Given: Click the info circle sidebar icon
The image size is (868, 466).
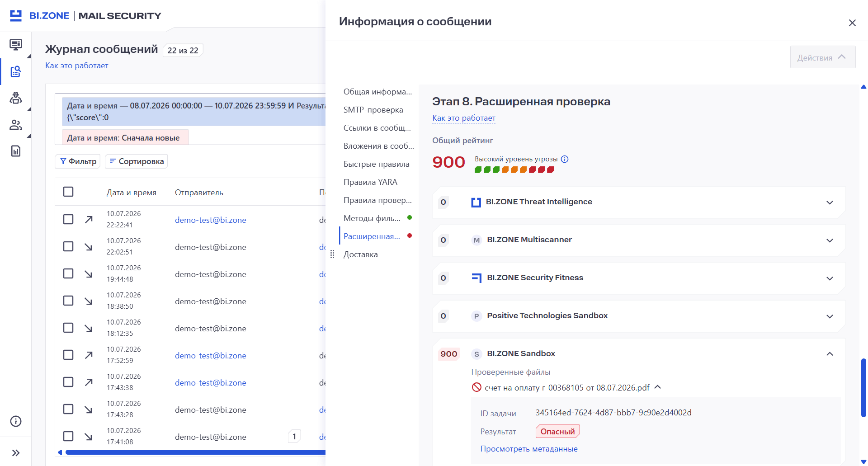Looking at the screenshot, I should coord(16,421).
